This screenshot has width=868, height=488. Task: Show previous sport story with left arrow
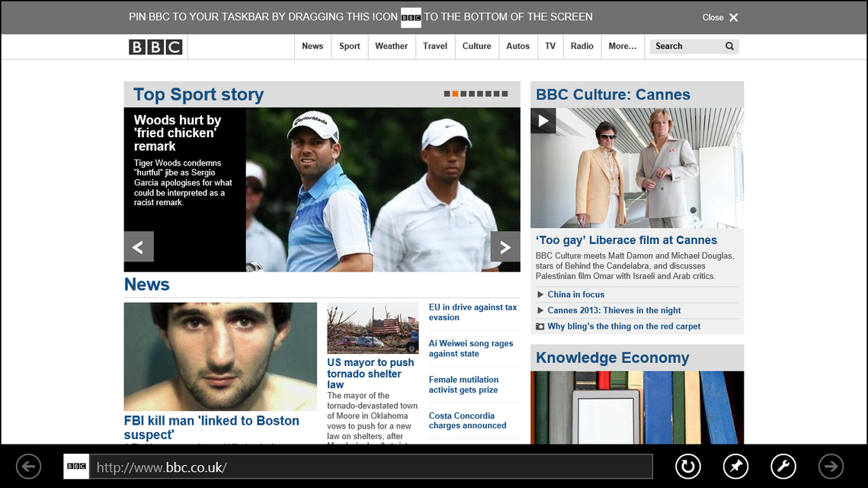tap(139, 247)
